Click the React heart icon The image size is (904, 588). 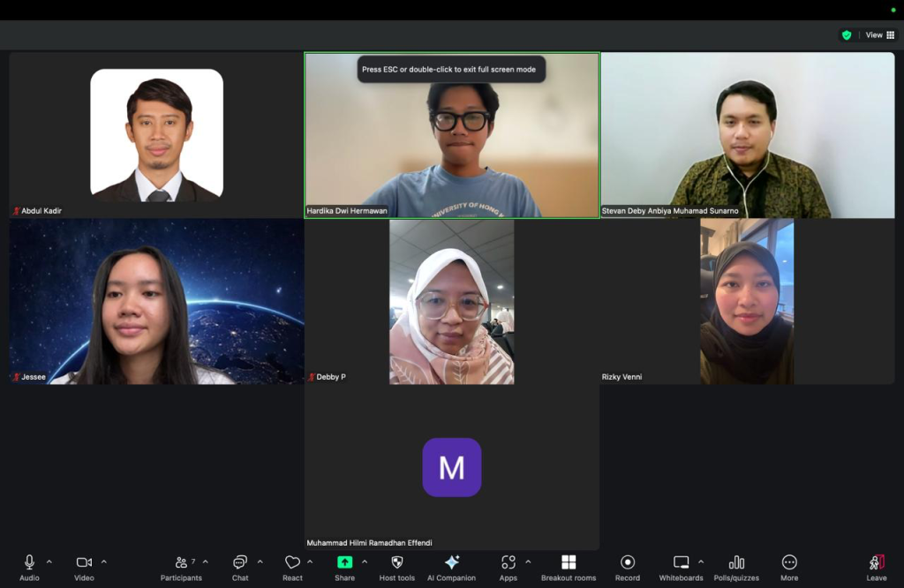(x=292, y=567)
